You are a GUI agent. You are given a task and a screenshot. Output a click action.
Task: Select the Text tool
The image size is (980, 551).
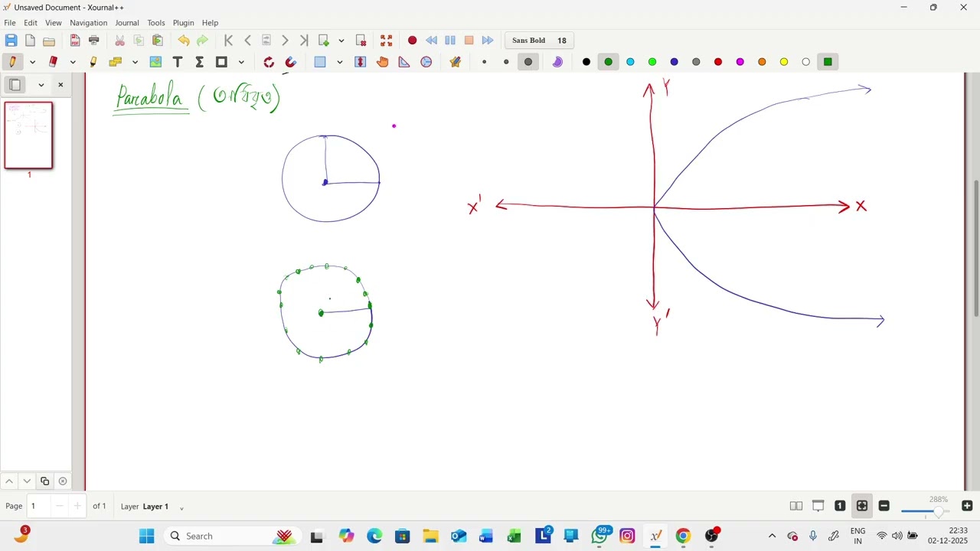pyautogui.click(x=178, y=62)
